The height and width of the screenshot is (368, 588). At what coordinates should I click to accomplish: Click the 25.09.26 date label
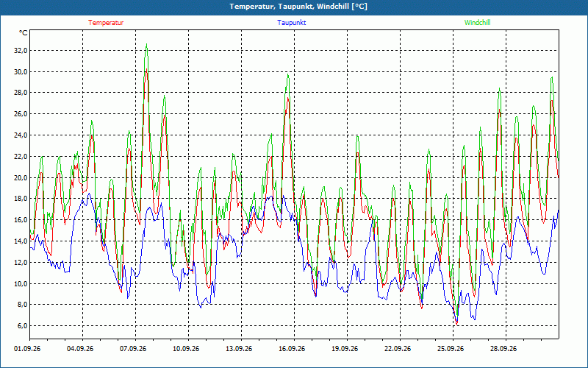(x=451, y=349)
